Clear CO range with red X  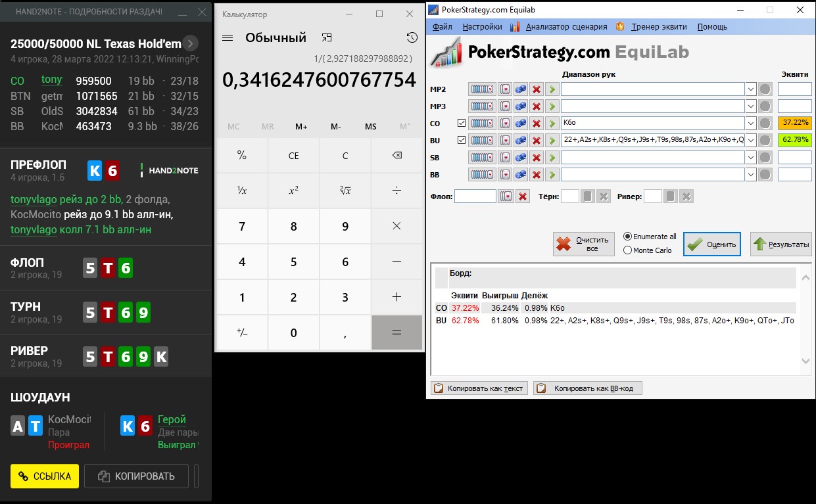click(537, 123)
